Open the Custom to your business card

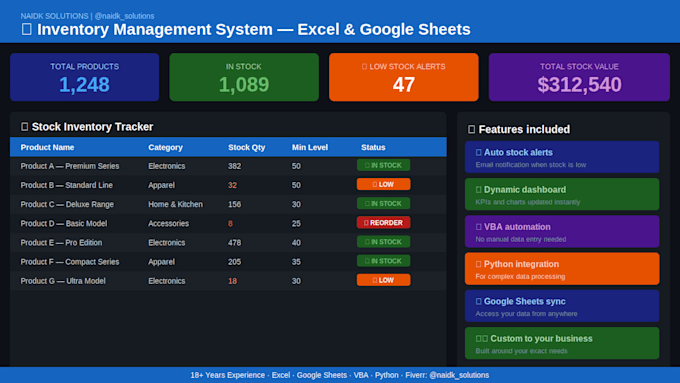pos(562,343)
